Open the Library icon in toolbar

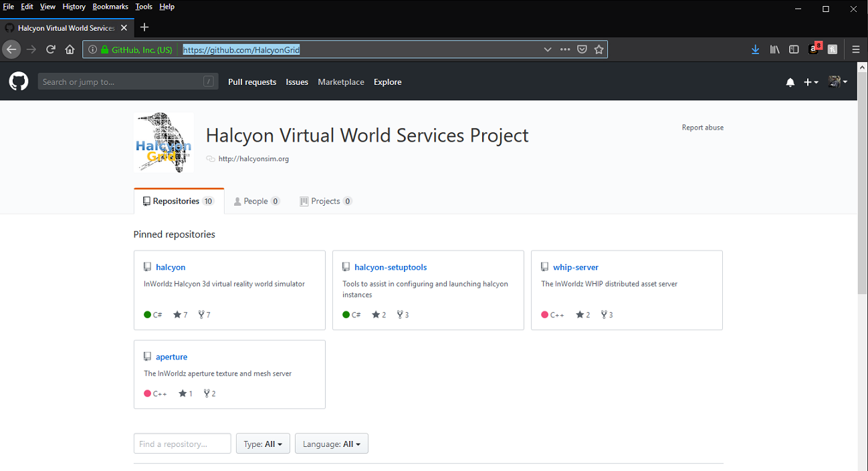point(775,49)
